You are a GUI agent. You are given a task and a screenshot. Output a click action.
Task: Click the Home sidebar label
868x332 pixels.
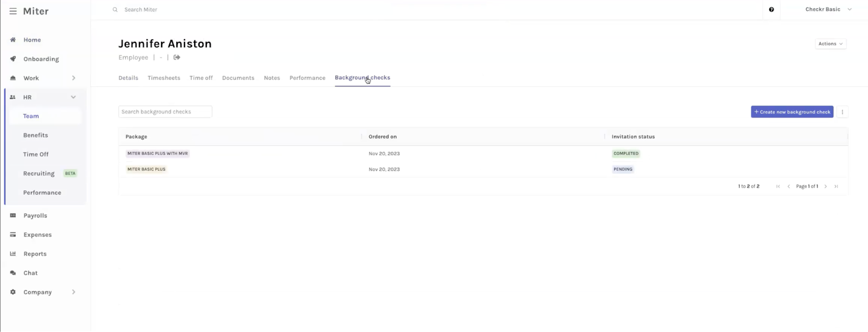pos(32,40)
